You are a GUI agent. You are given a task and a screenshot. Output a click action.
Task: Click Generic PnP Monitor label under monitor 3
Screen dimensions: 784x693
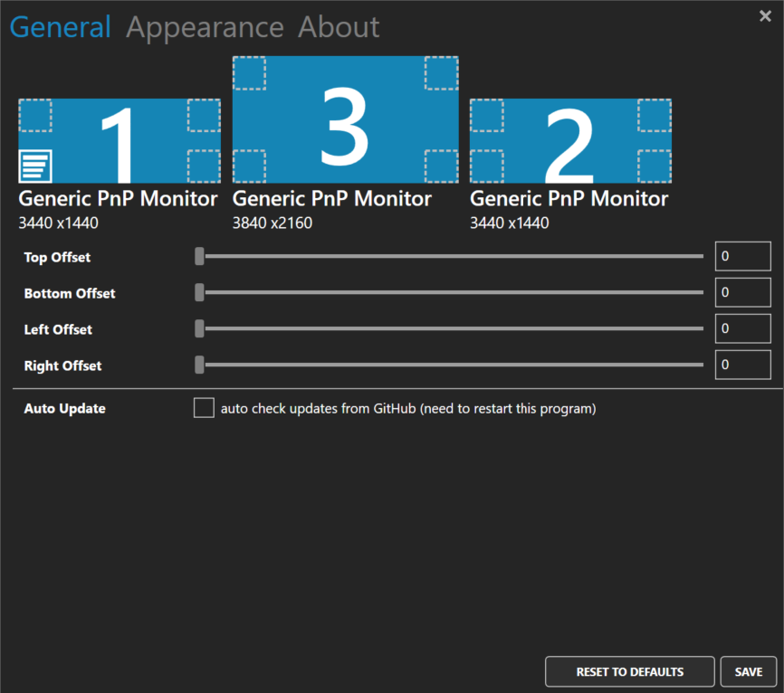coord(332,199)
